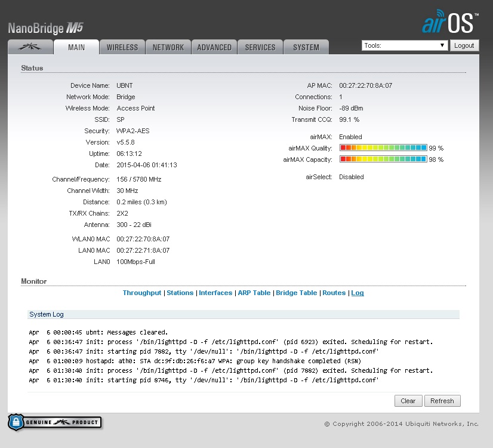Open the SYSTEM tab
The image size is (493, 448).
tap(306, 47)
